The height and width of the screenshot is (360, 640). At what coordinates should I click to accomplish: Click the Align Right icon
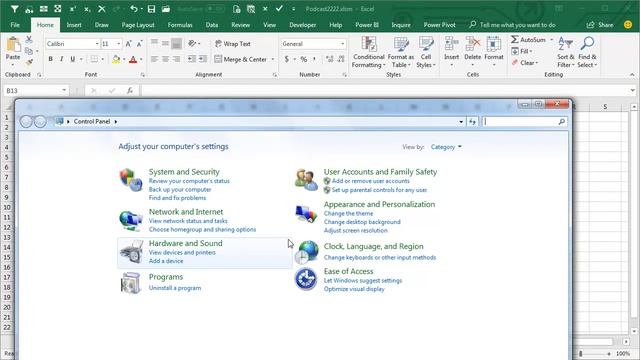click(x=176, y=60)
